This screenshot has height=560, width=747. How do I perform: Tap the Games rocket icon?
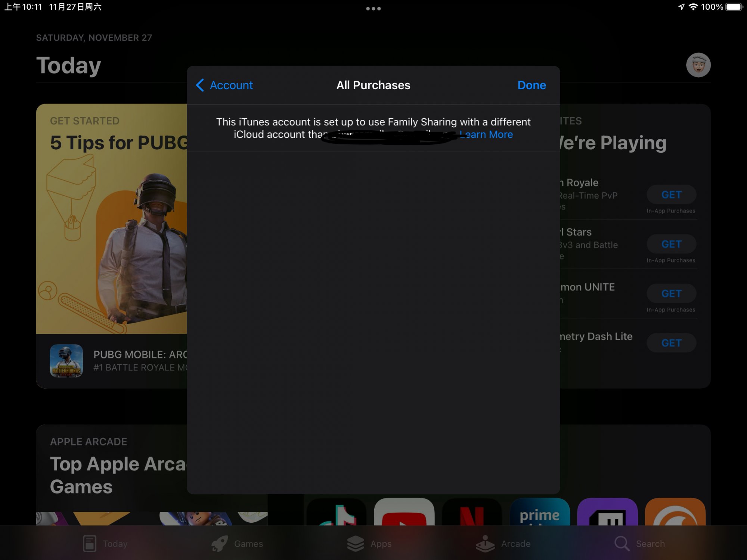click(220, 544)
